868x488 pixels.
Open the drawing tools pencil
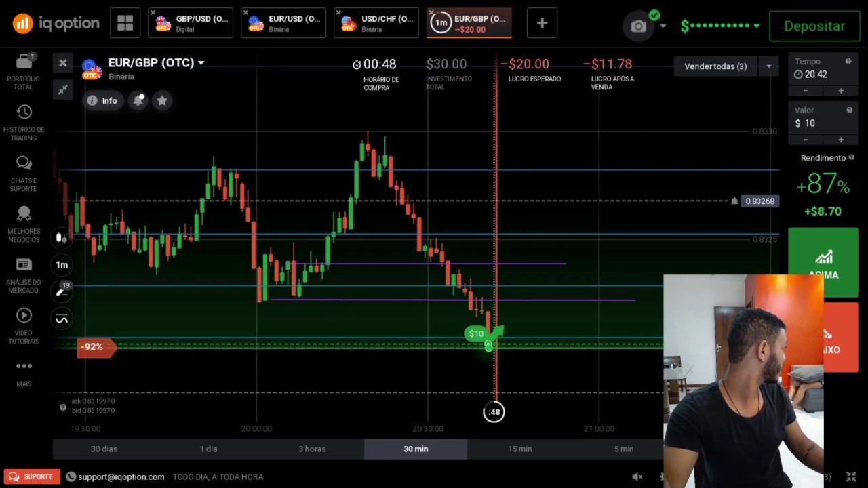click(62, 291)
